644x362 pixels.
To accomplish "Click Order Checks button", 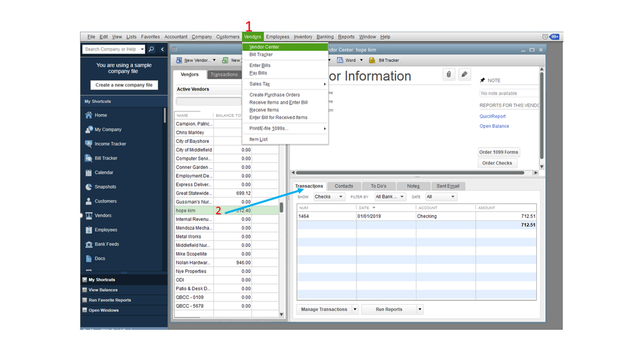I will 497,164.
